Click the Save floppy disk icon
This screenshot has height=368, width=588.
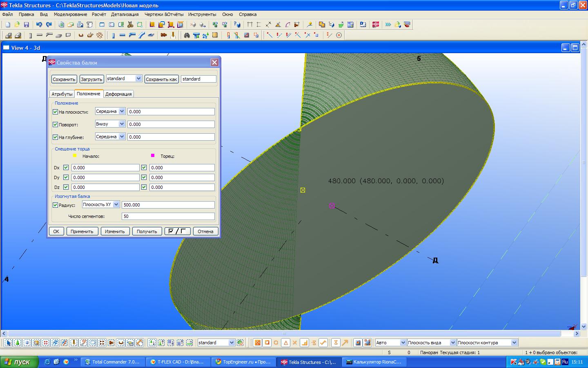click(x=27, y=25)
